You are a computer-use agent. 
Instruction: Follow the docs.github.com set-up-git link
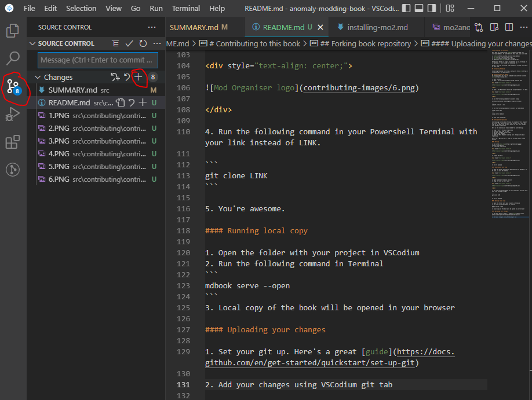(330, 357)
